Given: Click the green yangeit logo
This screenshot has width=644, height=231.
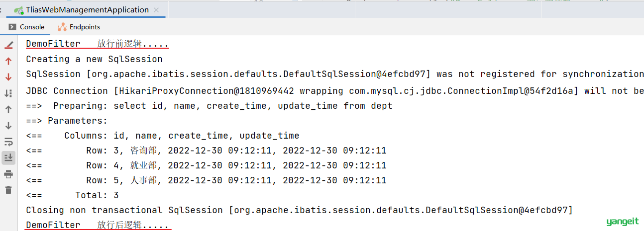Looking at the screenshot, I should click(622, 222).
